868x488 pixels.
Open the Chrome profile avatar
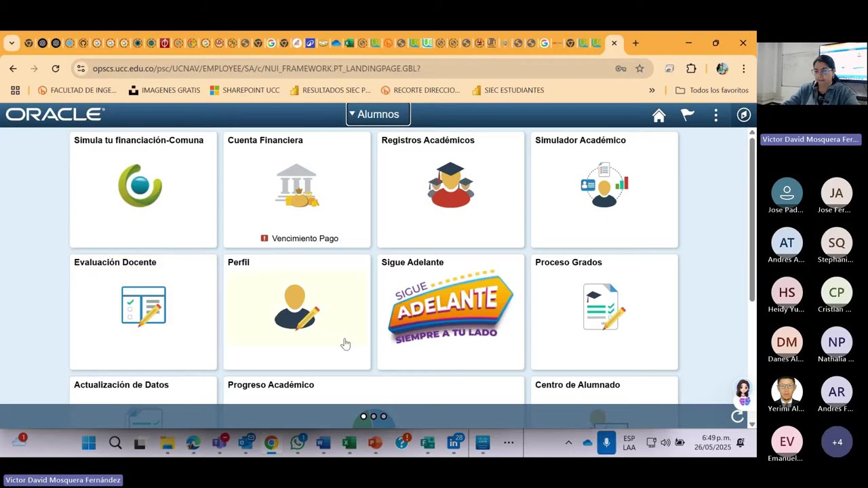[x=722, y=68]
